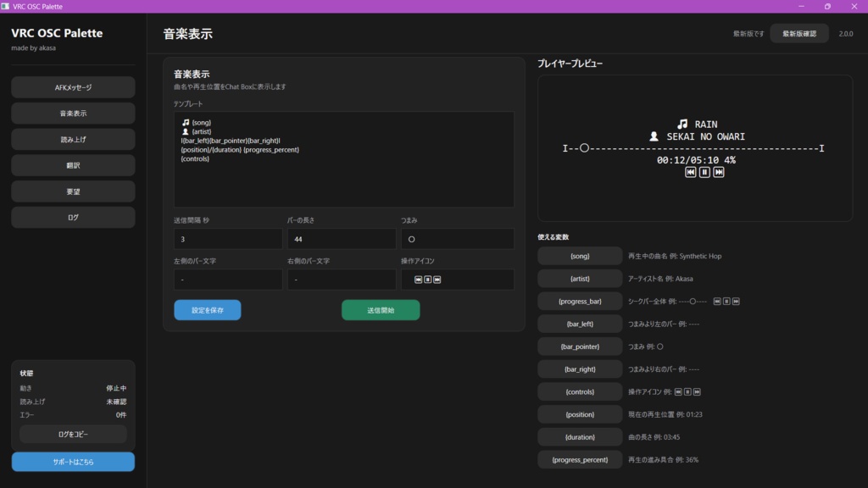Viewport: 868px width, 488px height.
Task: Click inside the テンプレート text area
Action: click(344, 159)
